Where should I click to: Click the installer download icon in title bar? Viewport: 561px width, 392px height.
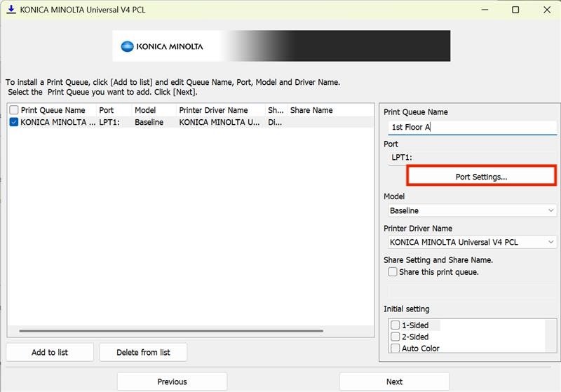tap(11, 9)
